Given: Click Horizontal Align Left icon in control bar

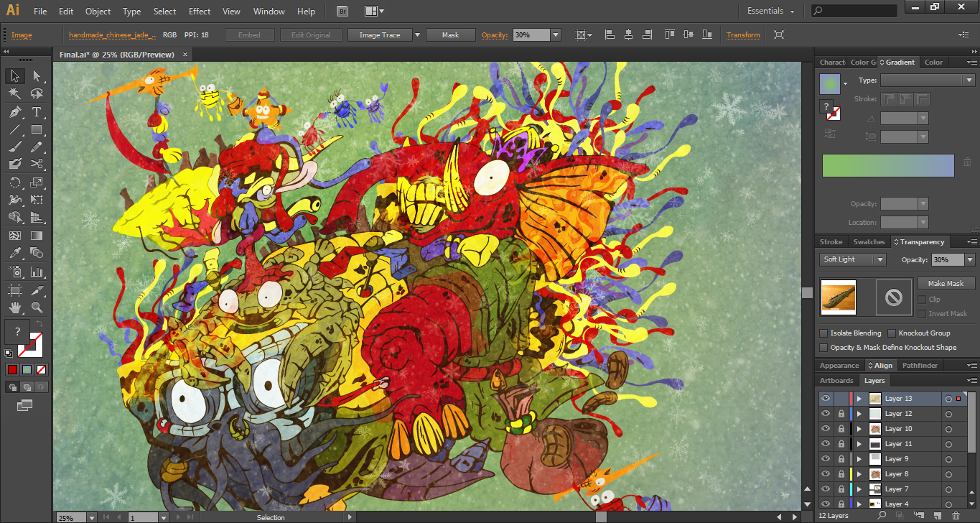Looking at the screenshot, I should (x=610, y=34).
